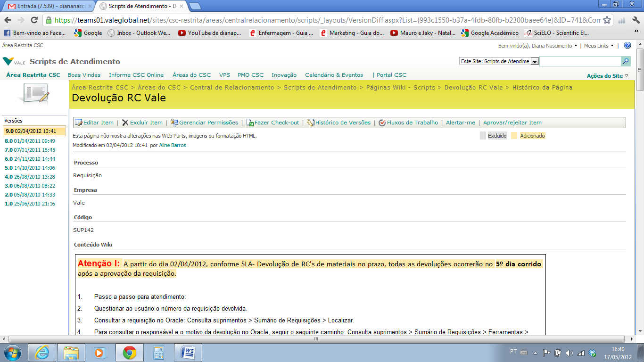Open Windows Explorer folder in taskbar

tap(71, 352)
